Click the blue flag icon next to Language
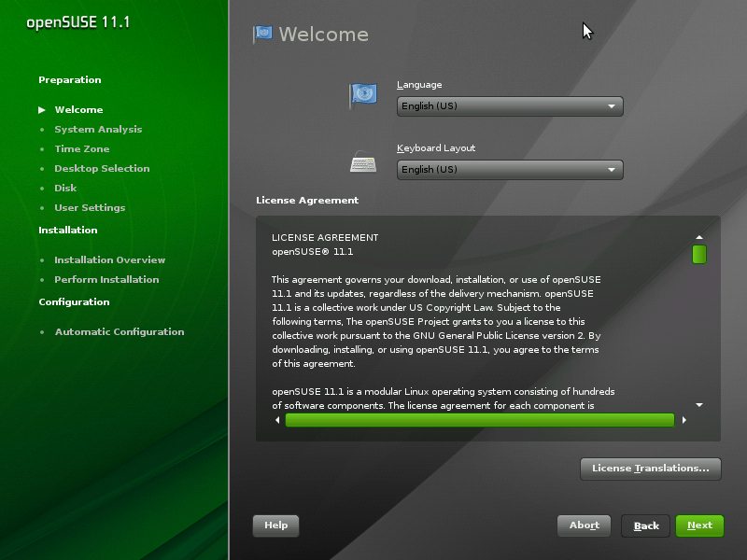Image resolution: width=747 pixels, height=560 pixels. [363, 95]
